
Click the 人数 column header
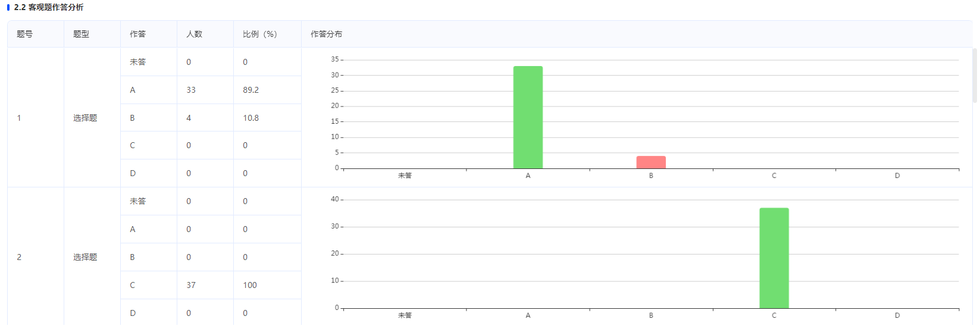coord(194,34)
